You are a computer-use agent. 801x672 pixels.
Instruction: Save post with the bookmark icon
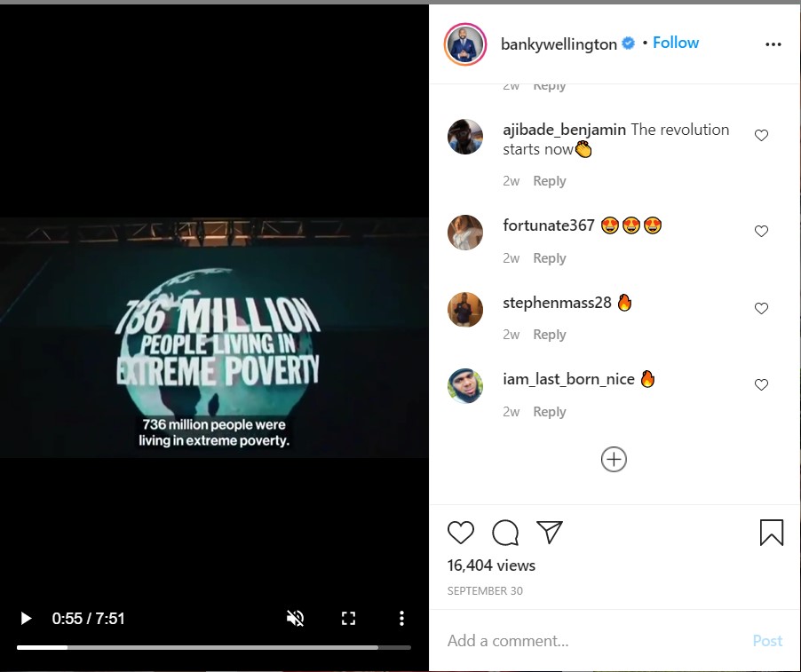(x=772, y=533)
